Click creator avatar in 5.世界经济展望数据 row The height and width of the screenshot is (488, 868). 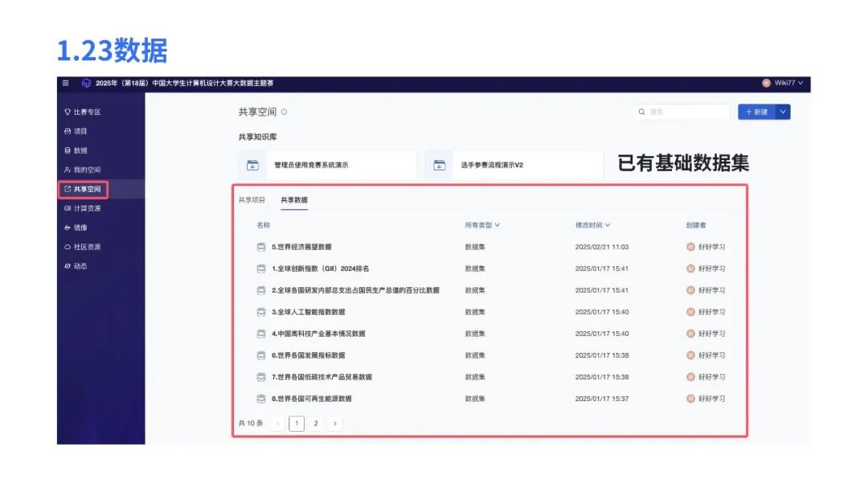coord(690,247)
